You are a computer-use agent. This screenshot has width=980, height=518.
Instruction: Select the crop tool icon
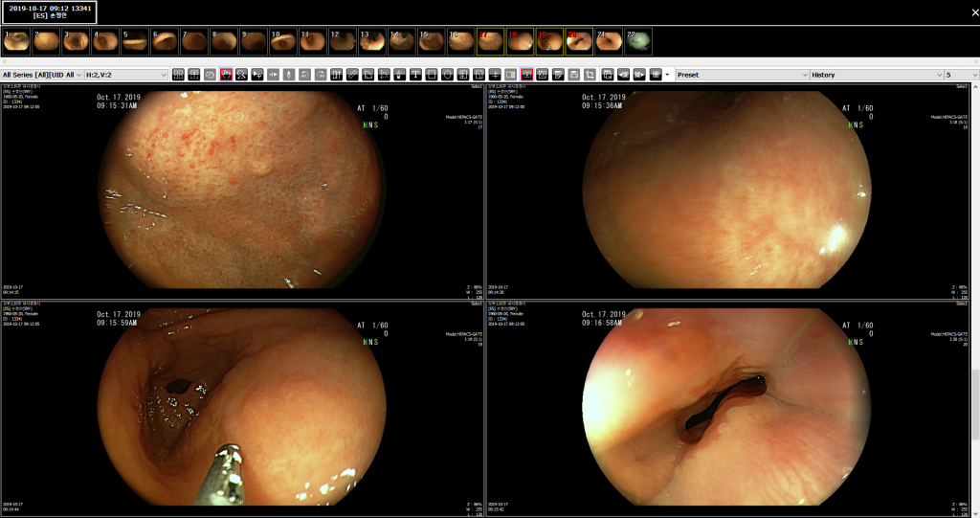pyautogui.click(x=590, y=75)
